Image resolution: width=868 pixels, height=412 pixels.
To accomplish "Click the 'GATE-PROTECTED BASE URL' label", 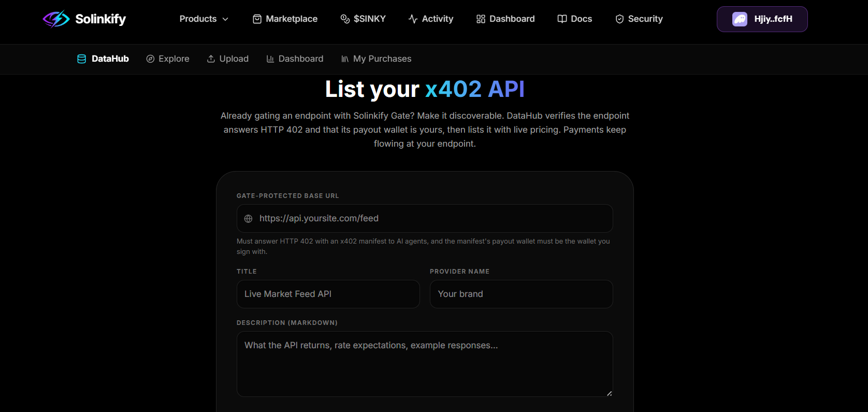I will [288, 196].
